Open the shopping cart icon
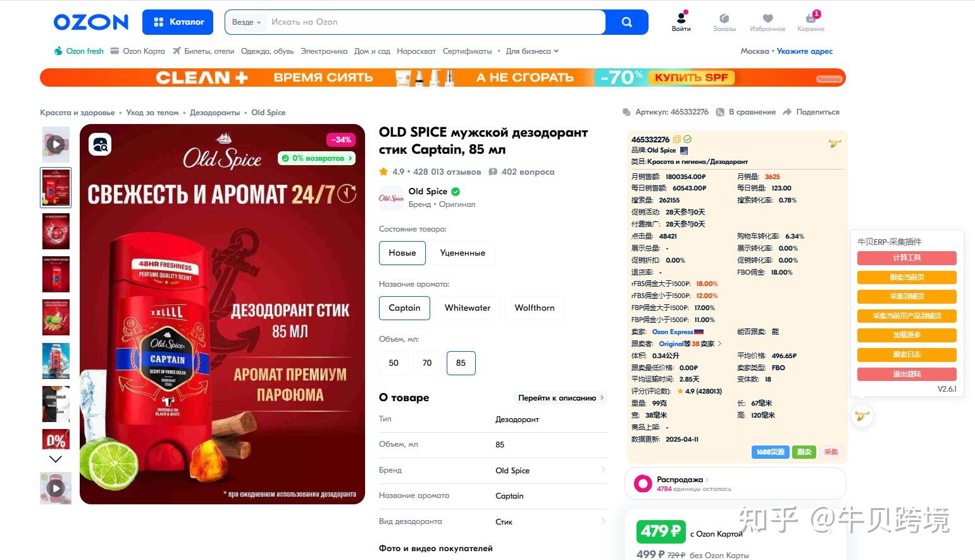975x560 pixels. 810,18
